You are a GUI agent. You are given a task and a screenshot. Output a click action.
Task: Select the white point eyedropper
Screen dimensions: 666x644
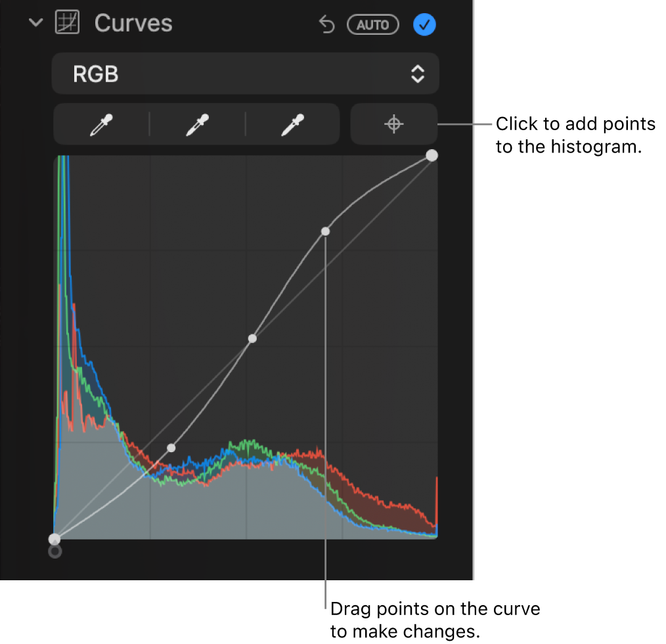click(292, 124)
